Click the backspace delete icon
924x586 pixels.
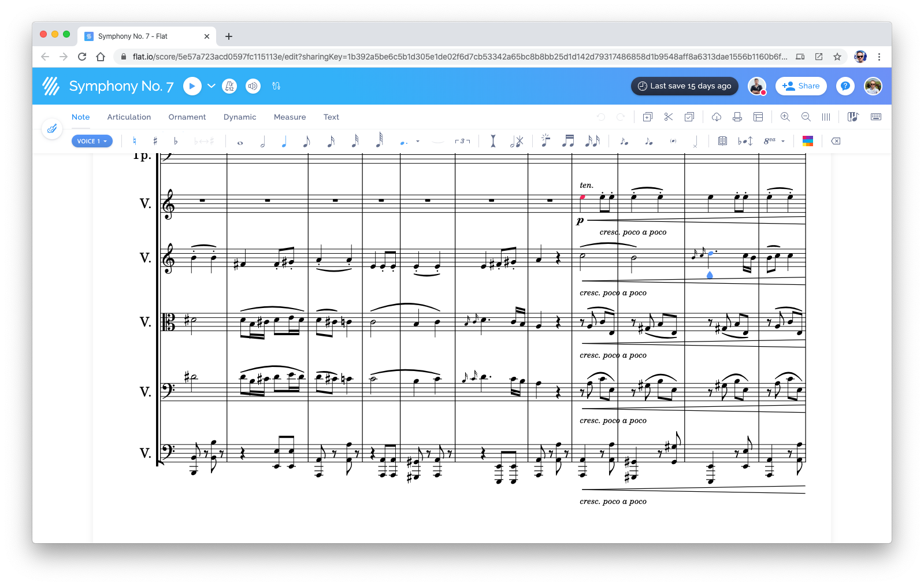pyautogui.click(x=836, y=141)
